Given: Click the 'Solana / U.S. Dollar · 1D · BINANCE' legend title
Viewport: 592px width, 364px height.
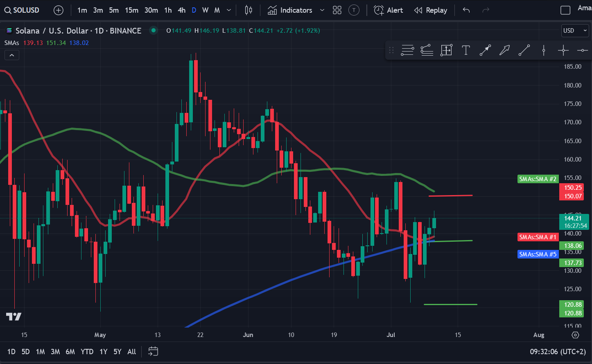Looking at the screenshot, I should [78, 31].
